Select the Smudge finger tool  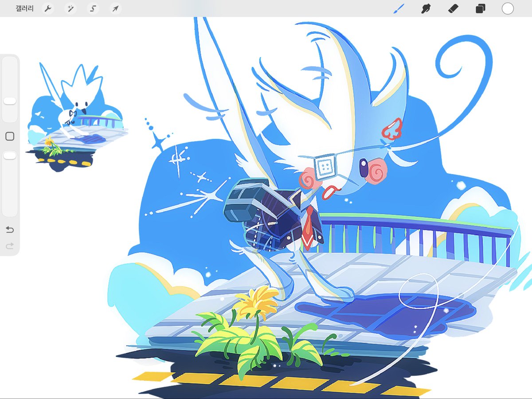[x=426, y=8]
